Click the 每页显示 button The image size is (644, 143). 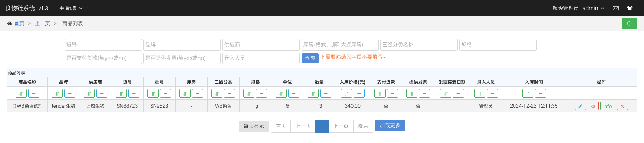(254, 126)
